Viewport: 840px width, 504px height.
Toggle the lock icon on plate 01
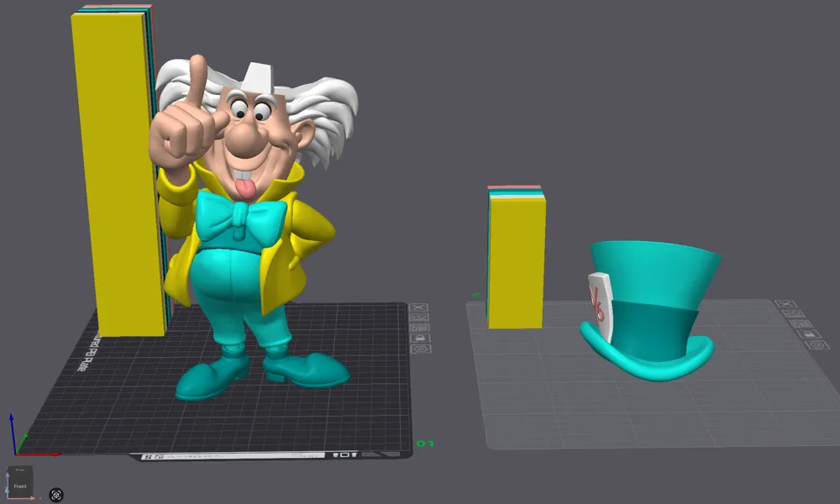tap(420, 338)
